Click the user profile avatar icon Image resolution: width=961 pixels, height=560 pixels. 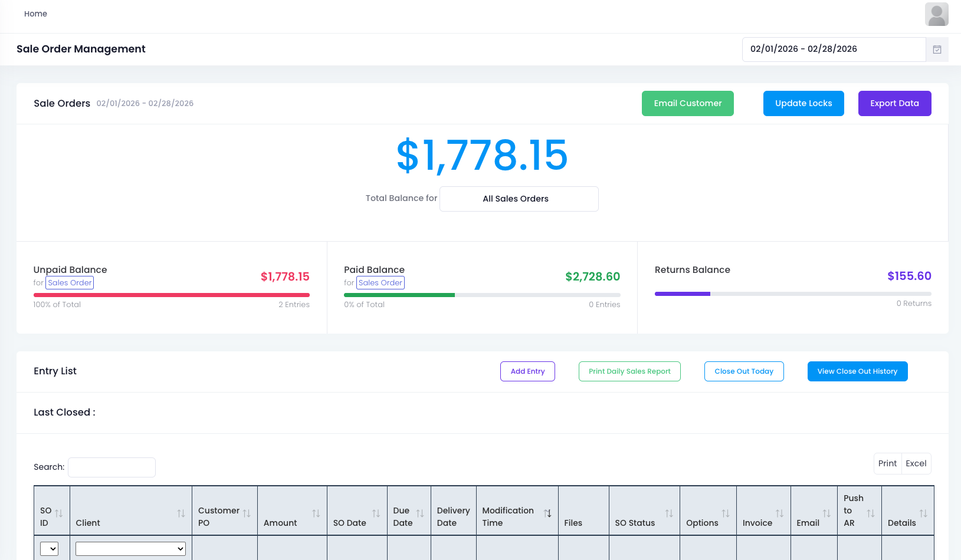click(x=937, y=14)
